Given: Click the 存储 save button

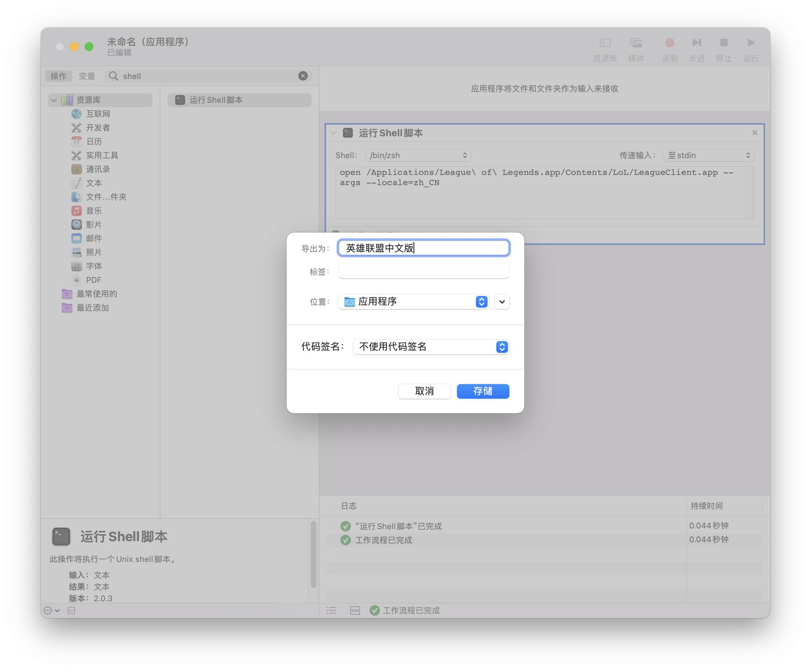Looking at the screenshot, I should pos(482,391).
